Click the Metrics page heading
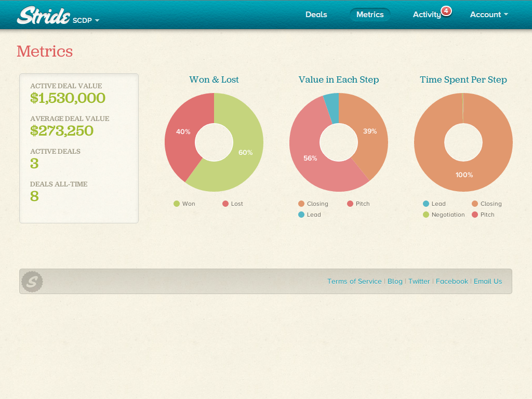Image resolution: width=532 pixels, height=399 pixels. click(45, 51)
